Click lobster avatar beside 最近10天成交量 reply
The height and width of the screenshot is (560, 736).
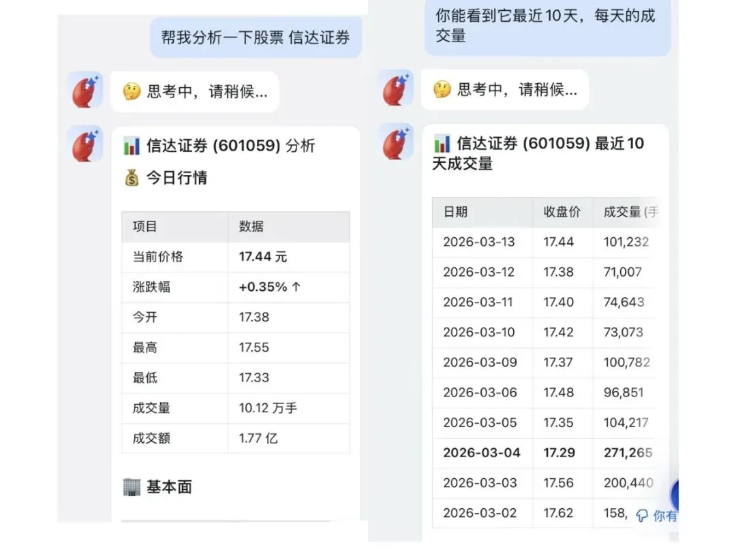click(396, 142)
